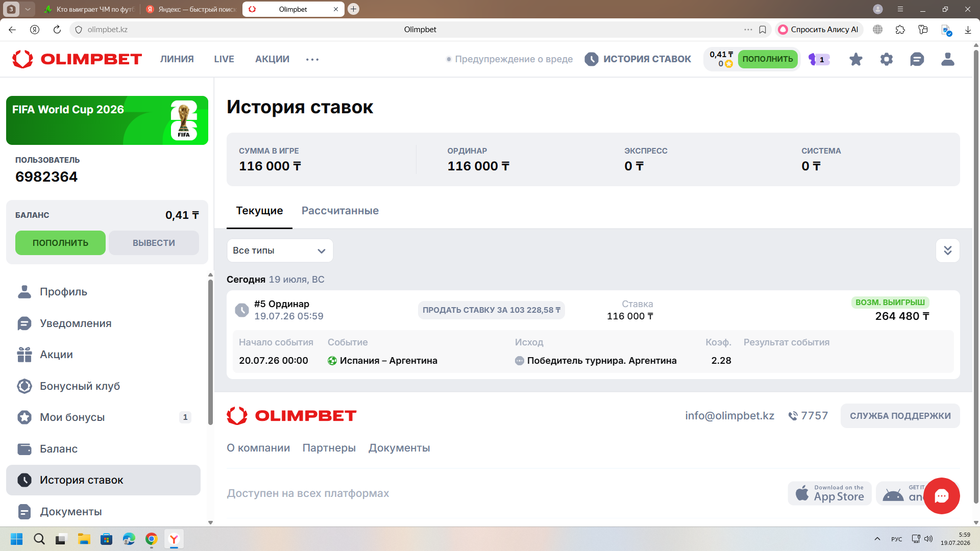The height and width of the screenshot is (551, 980).
Task: Open the header three-dots more menu
Action: pyautogui.click(x=312, y=59)
